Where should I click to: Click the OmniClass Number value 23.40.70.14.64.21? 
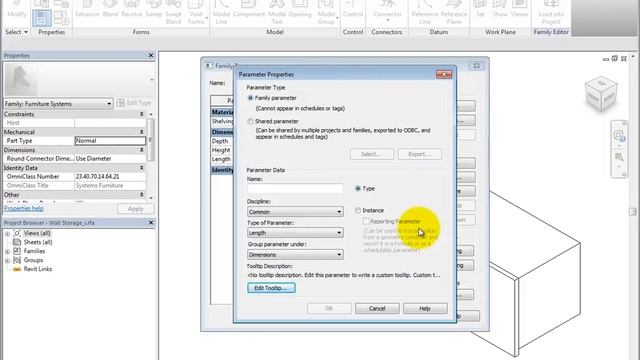click(110, 176)
